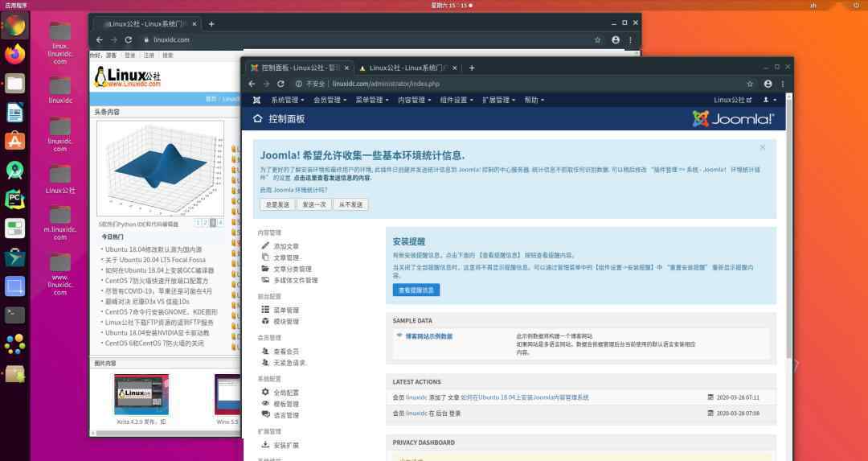This screenshot has height=461, width=868.
Task: Open Terminal from the Ubuntu dock
Action: click(x=15, y=315)
